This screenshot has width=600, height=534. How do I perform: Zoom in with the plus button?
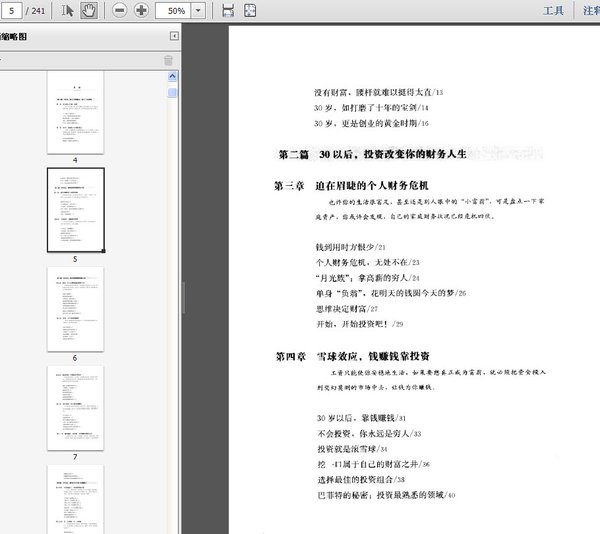pos(141,10)
